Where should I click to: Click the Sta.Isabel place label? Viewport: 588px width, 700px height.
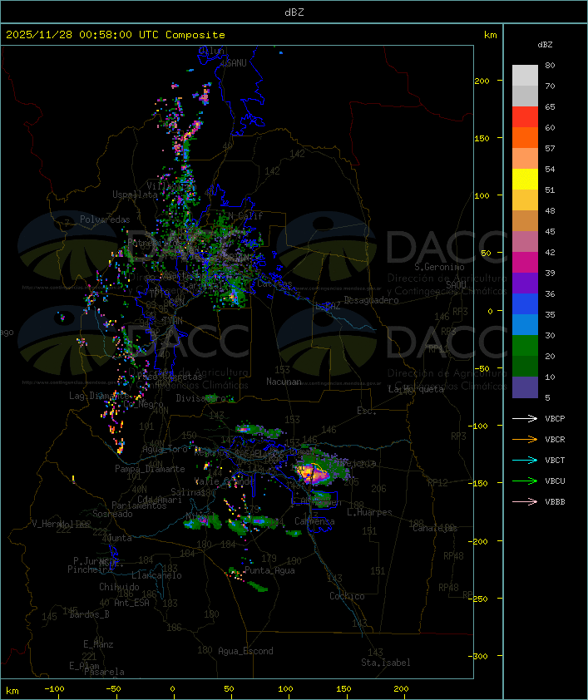(x=386, y=663)
